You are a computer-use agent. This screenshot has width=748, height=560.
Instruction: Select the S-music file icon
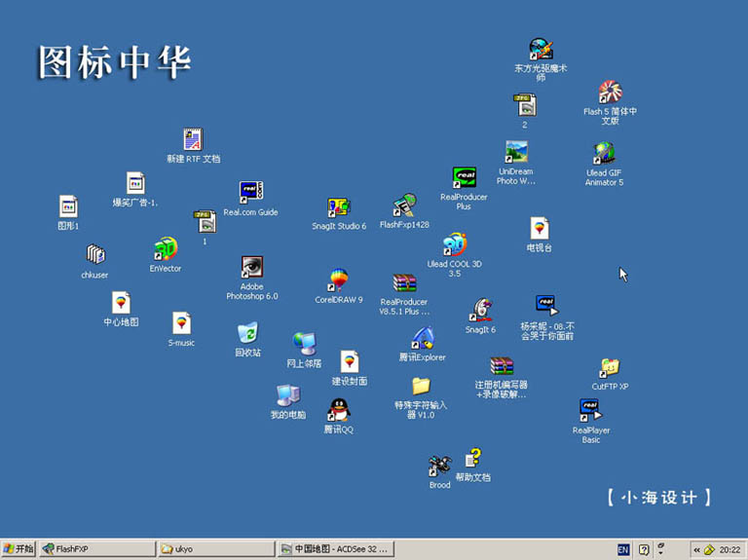(x=181, y=323)
